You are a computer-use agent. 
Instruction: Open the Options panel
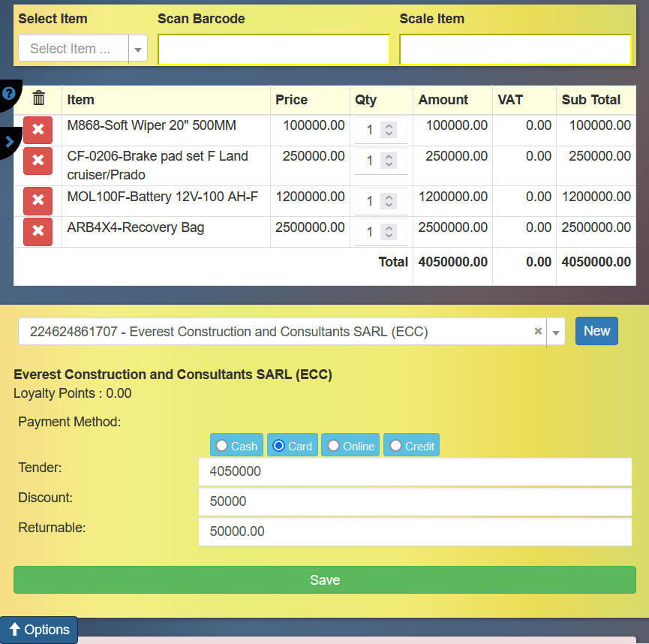(39, 630)
